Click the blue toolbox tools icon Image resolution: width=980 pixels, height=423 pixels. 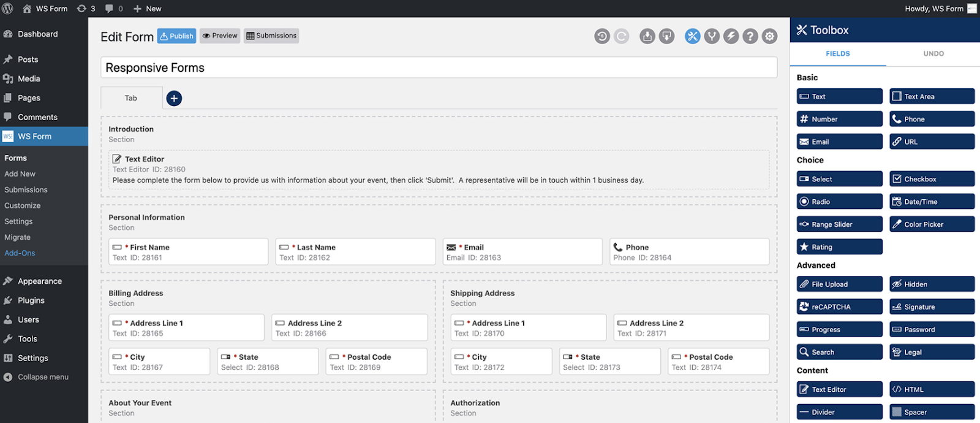[692, 36]
